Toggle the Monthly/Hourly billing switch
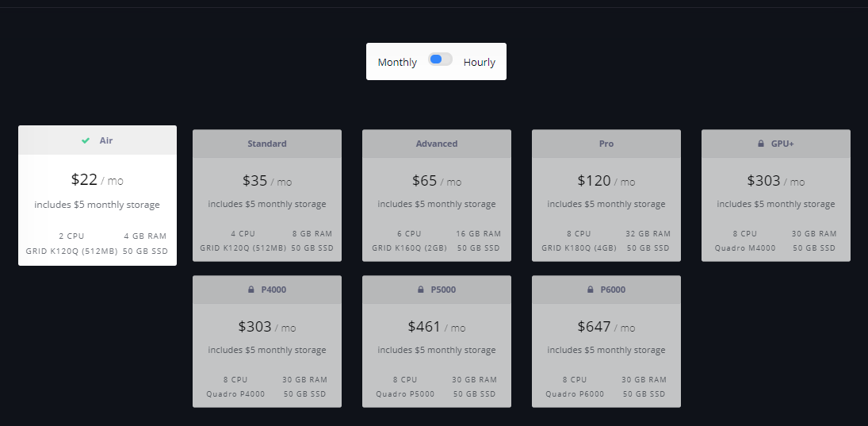 click(440, 59)
